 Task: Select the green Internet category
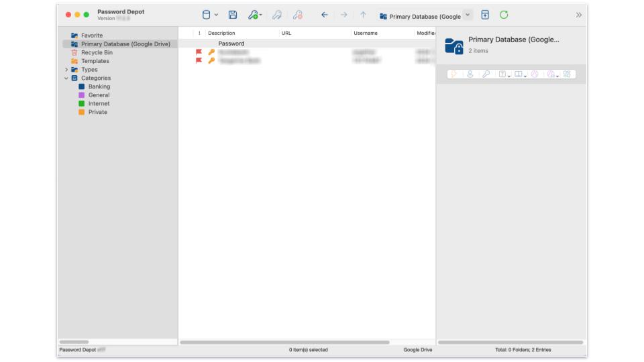99,104
